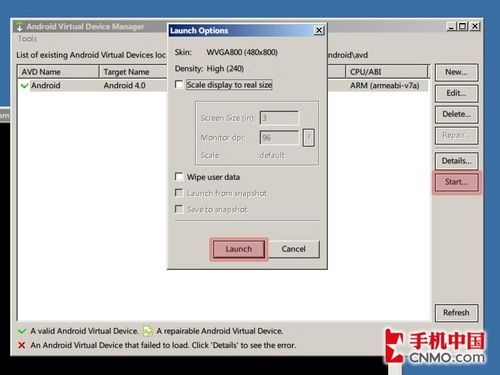Image resolution: width=500 pixels, height=375 pixels.
Task: Click the repairable device legend icon
Action: tap(147, 331)
